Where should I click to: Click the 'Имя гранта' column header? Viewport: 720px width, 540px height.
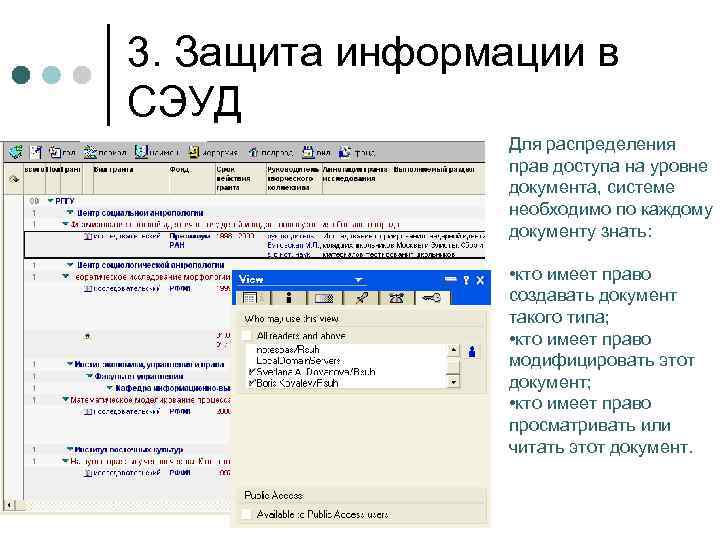click(131, 178)
